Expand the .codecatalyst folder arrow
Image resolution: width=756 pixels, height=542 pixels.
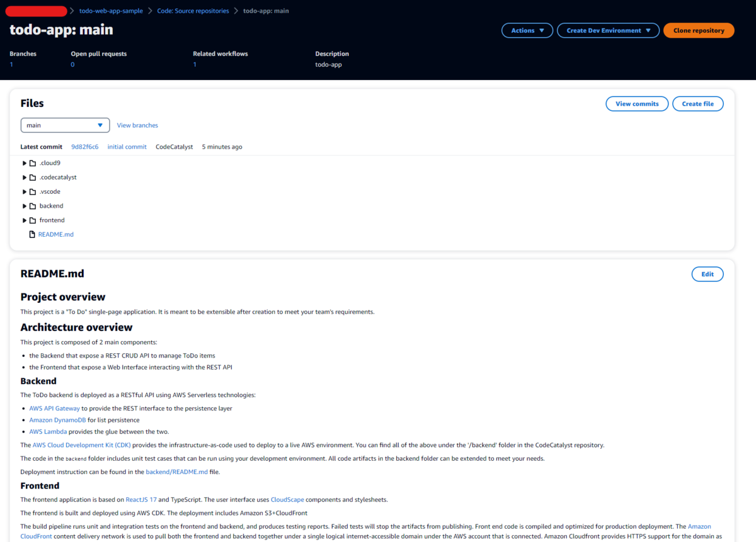[x=25, y=178]
